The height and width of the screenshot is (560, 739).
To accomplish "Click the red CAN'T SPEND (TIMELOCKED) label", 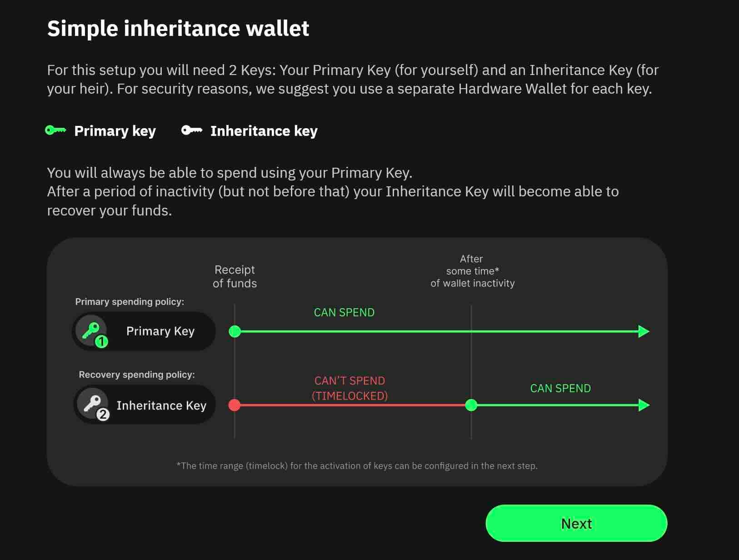I will [350, 388].
